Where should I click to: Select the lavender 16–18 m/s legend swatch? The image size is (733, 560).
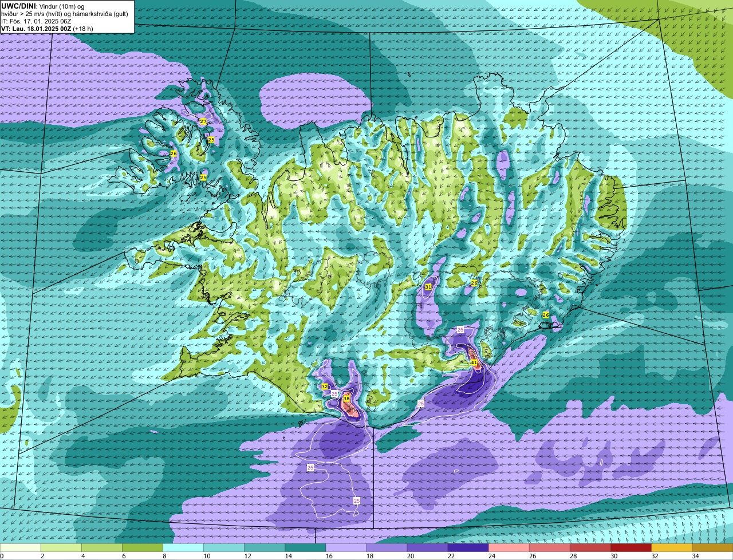tap(346, 548)
